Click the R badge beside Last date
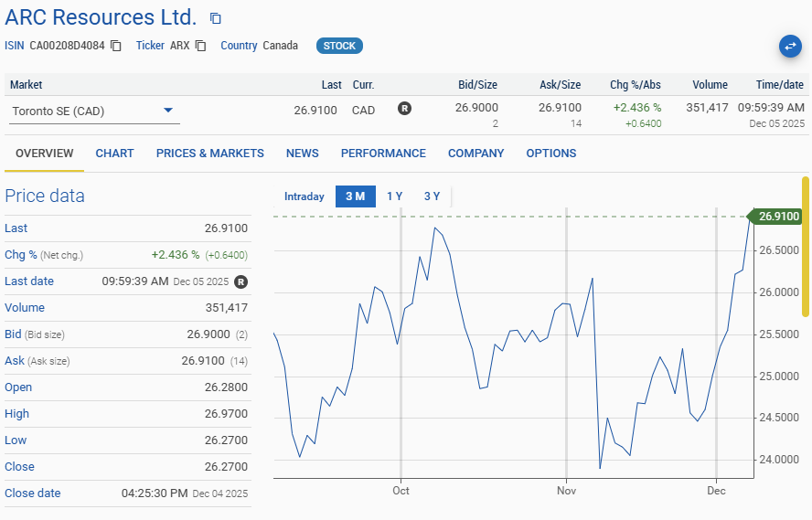Viewport: 812px width, 520px height. (x=240, y=281)
